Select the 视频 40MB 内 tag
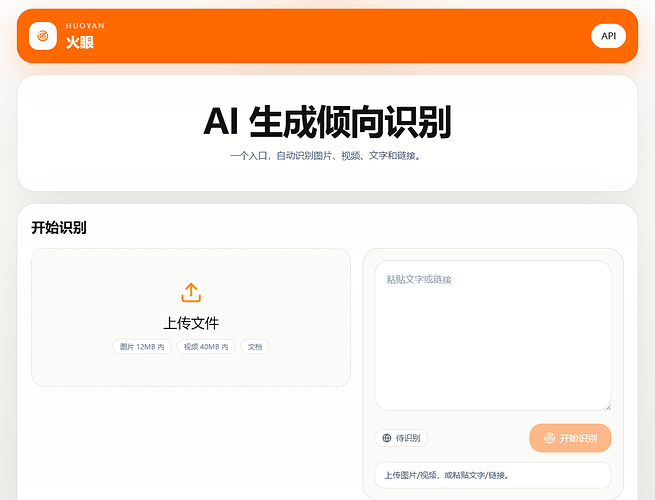655x500 pixels. click(x=206, y=347)
